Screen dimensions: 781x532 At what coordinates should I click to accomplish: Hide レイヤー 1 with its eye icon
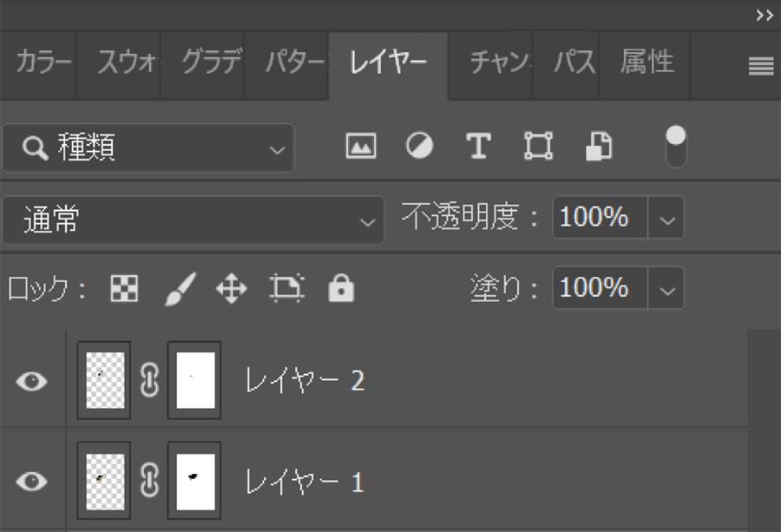[x=32, y=481]
